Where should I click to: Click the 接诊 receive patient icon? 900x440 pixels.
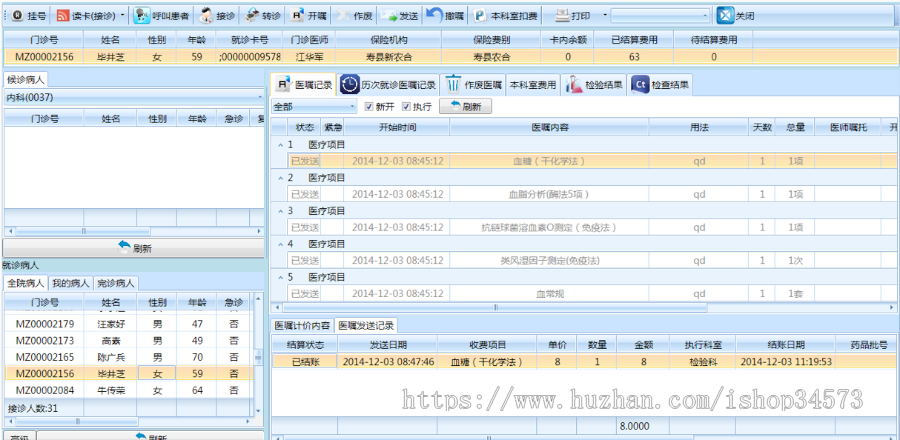[x=207, y=16]
